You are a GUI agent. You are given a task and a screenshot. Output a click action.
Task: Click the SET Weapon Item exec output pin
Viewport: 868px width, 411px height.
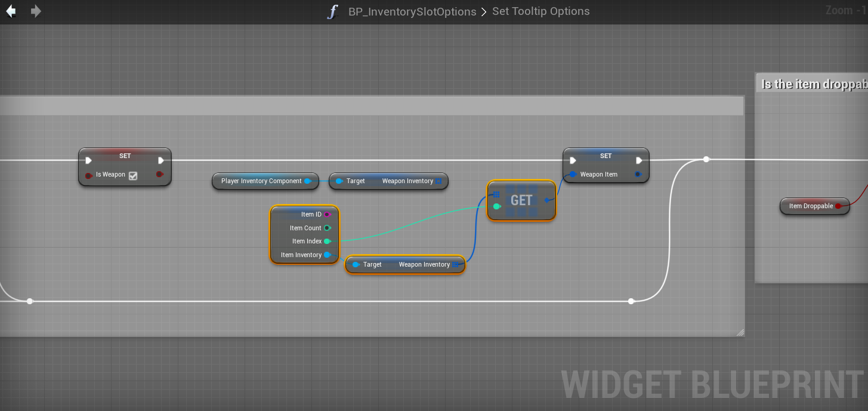(x=639, y=160)
